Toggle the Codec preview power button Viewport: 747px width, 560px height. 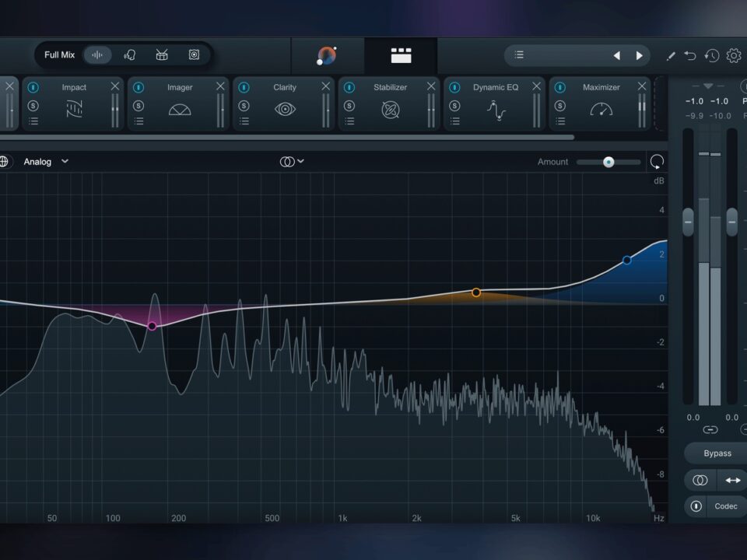click(696, 506)
